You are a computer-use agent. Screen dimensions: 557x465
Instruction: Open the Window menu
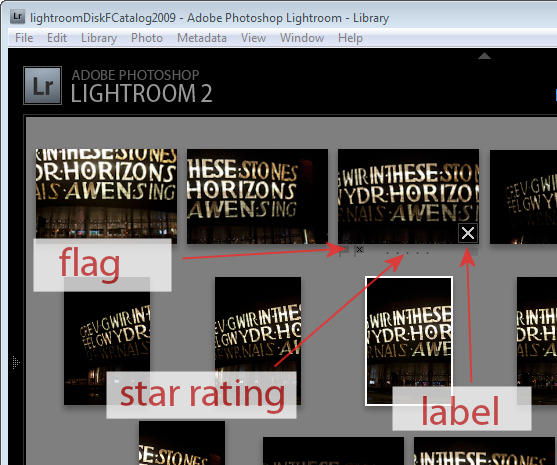(x=302, y=38)
